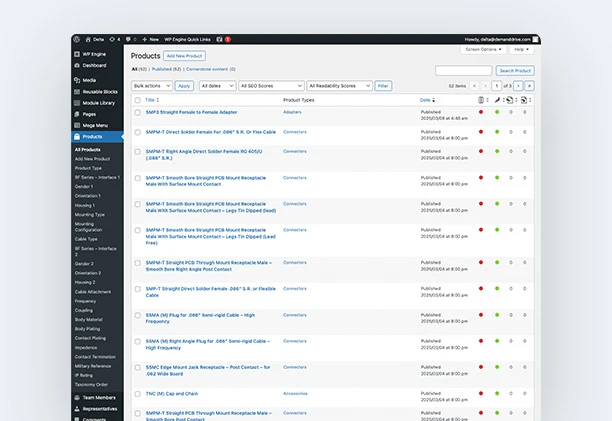The image size is (612, 421).
Task: Check the SMP3 Straight Female to Female Adapter row
Action: point(138,113)
